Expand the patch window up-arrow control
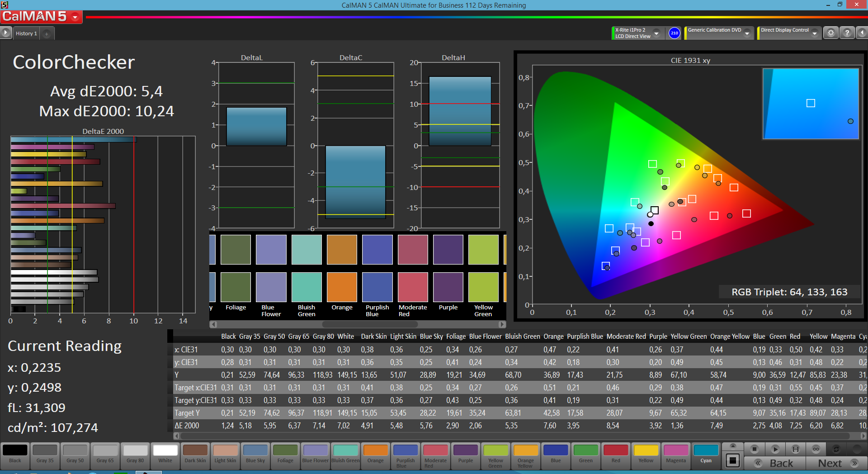868x474 pixels. coord(733,446)
